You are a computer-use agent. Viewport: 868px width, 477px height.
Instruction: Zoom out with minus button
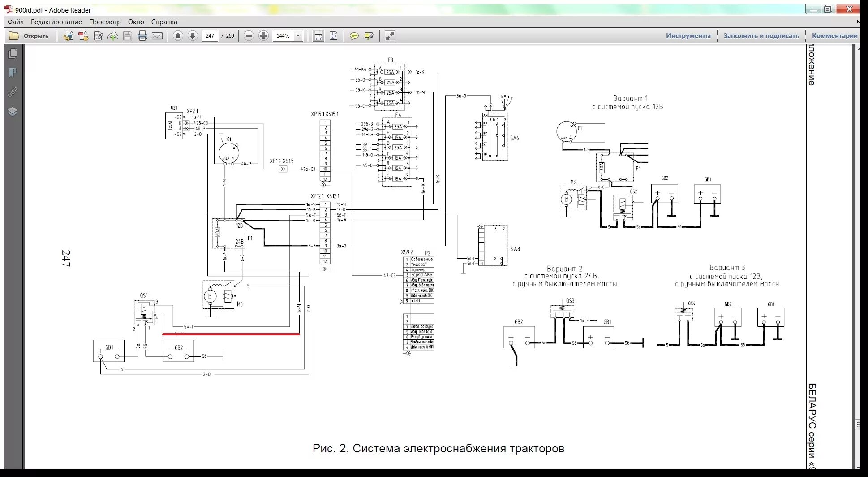click(x=249, y=36)
